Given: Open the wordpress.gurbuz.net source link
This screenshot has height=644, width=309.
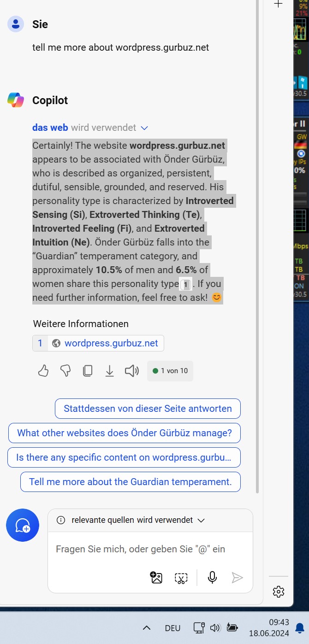Looking at the screenshot, I should tap(111, 343).
